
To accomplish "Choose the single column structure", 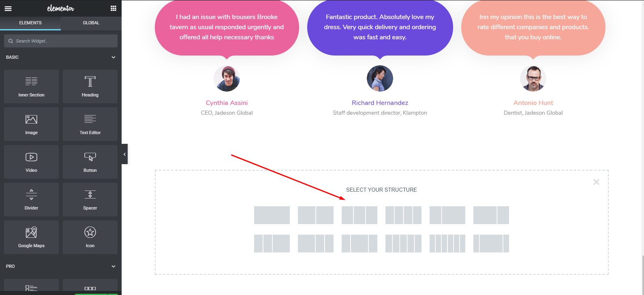I will click(x=272, y=215).
